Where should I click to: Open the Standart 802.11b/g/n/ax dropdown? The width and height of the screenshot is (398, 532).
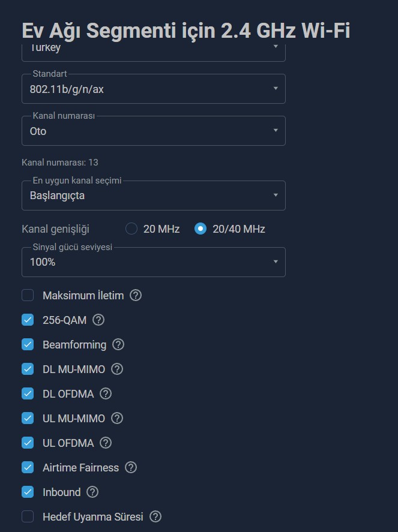154,89
